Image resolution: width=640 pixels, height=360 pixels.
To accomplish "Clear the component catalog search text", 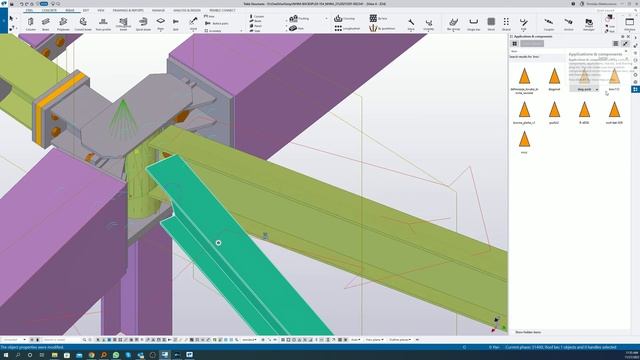I will (626, 51).
